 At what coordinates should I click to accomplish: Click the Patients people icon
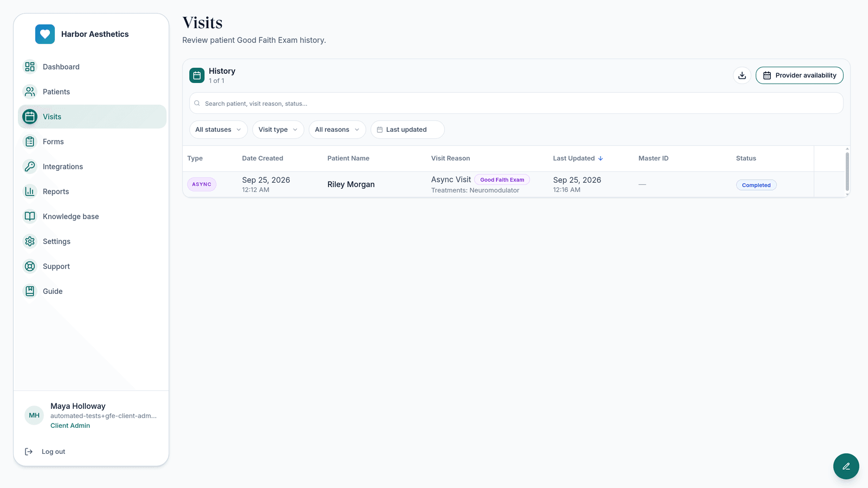tap(30, 92)
